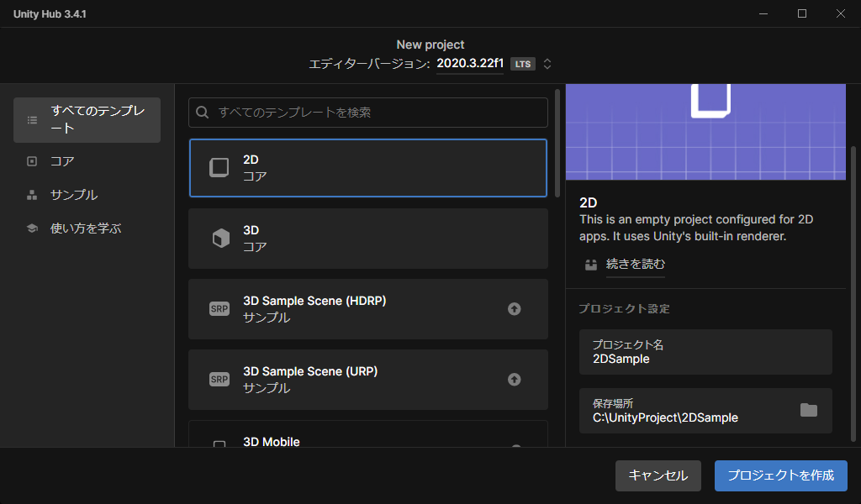
Task: Select the 使い方を学ぶ category
Action: pos(87,228)
